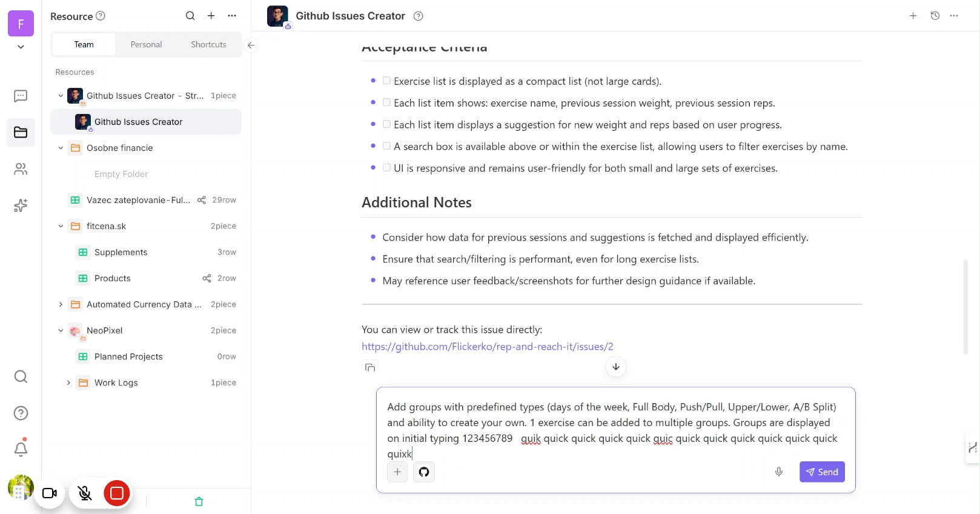The width and height of the screenshot is (980, 514).
Task: Check the 'A search box is available' checkbox
Action: (386, 146)
